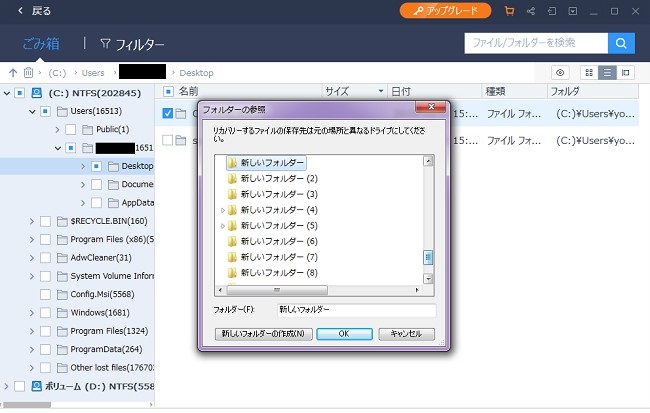
Task: Click the アップグレード upgrade button
Action: 446,11
